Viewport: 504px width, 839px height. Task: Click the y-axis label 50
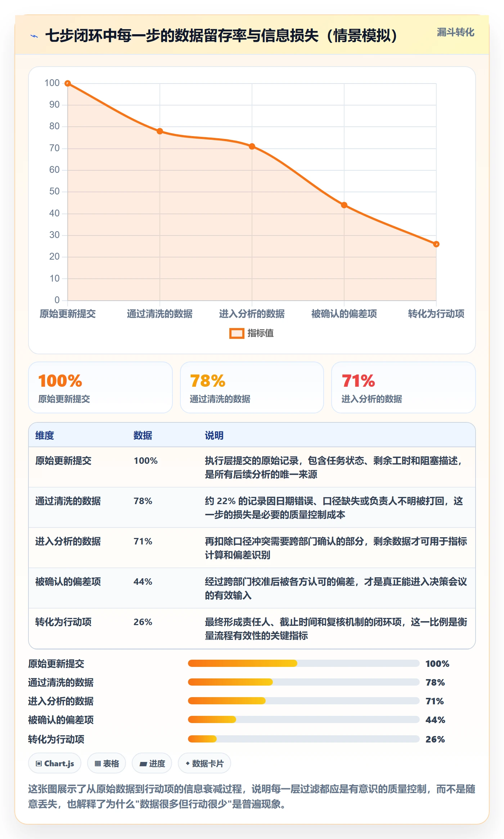click(x=54, y=192)
